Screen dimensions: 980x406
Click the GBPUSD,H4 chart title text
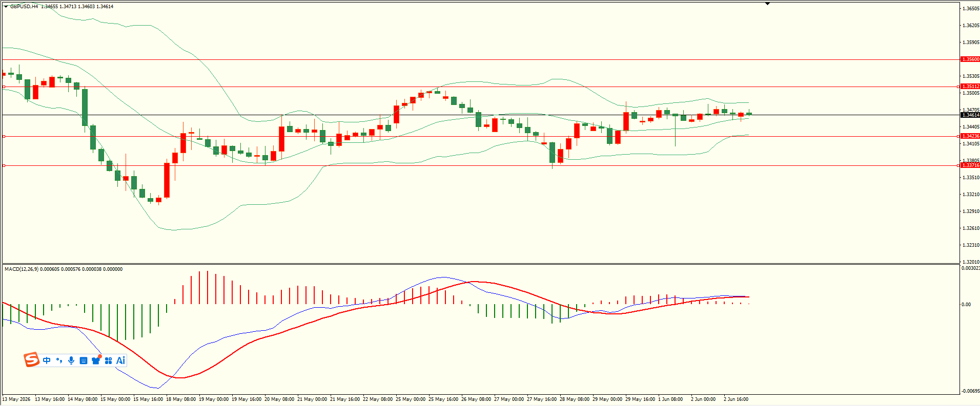point(24,7)
